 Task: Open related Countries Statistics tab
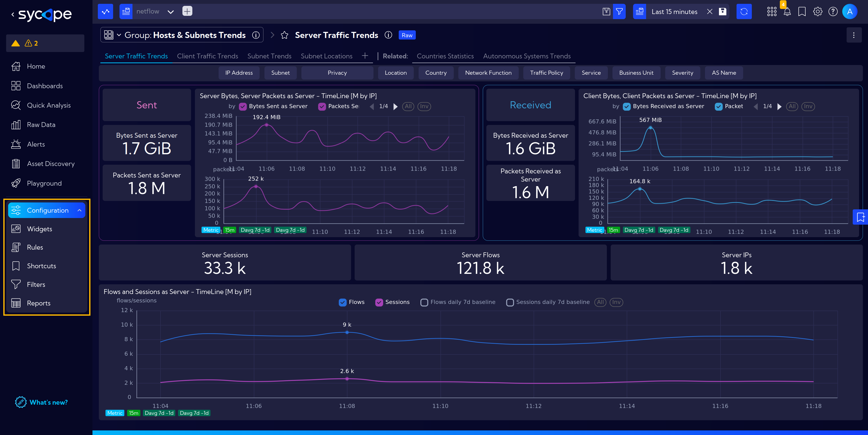pyautogui.click(x=445, y=56)
